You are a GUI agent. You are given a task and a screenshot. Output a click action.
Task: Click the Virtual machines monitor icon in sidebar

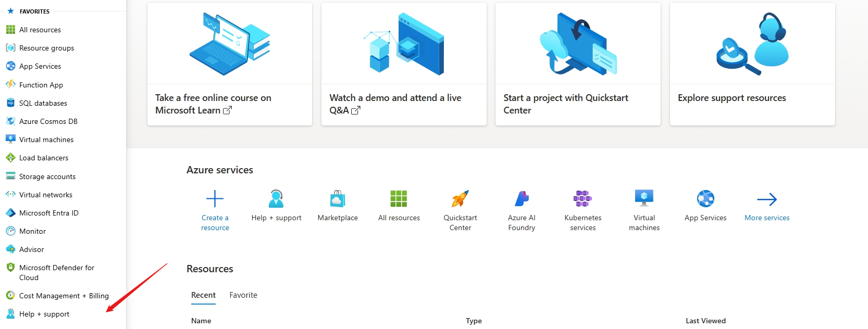10,139
